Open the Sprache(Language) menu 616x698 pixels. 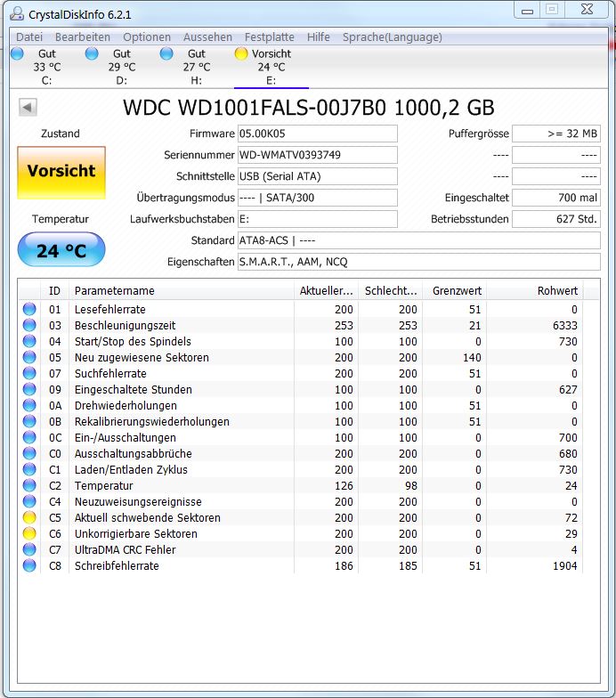[392, 37]
